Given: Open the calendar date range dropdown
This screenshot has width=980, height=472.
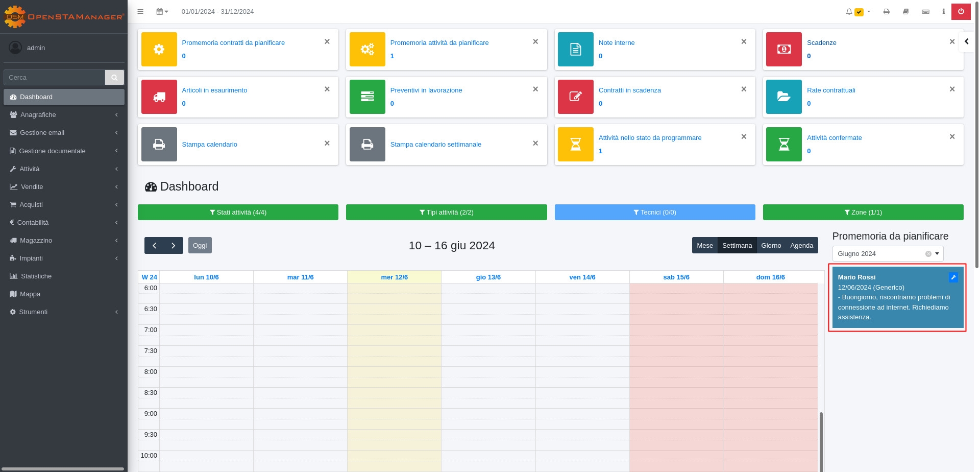Looking at the screenshot, I should (x=162, y=11).
